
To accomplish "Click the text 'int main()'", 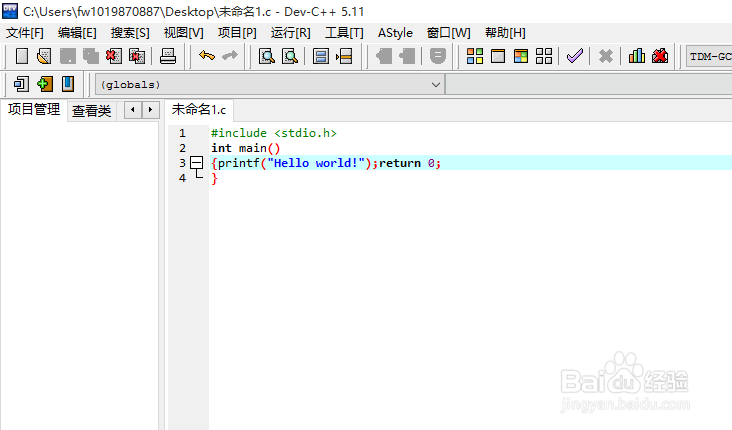I will coord(246,148).
